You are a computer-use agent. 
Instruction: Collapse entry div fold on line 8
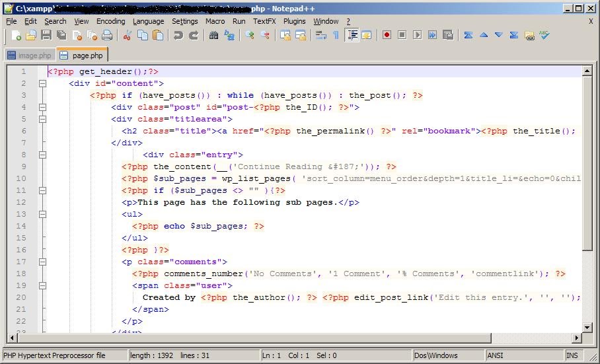pyautogui.click(x=42, y=155)
